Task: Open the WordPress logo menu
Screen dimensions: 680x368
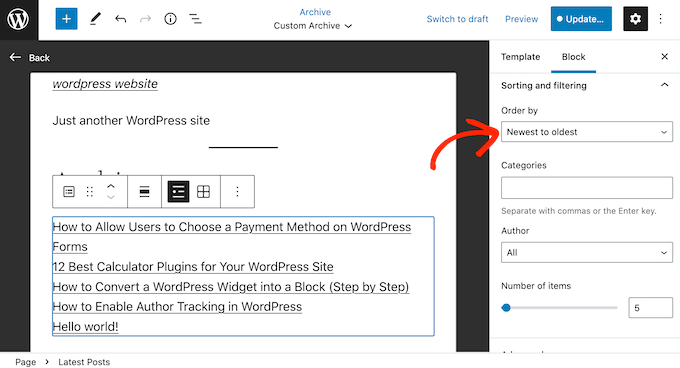Action: click(x=18, y=19)
